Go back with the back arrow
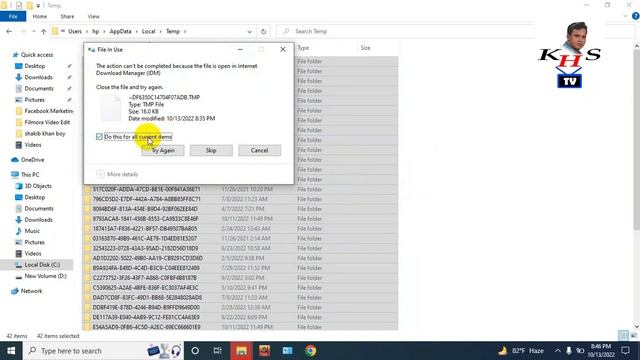Screen dimensions: 640x360 coord(9,31)
